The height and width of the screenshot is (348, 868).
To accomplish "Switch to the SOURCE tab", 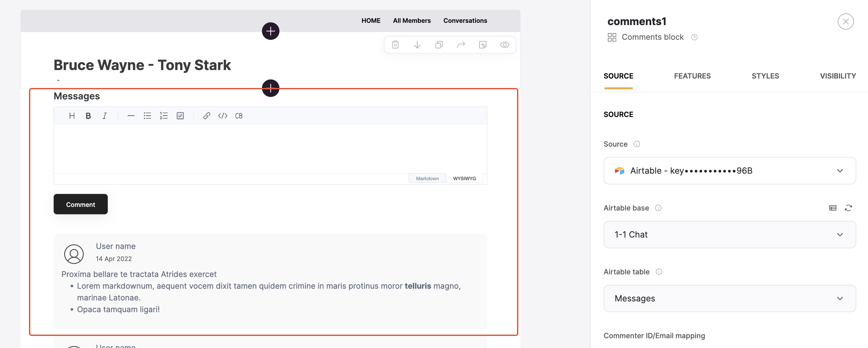I will [x=618, y=76].
